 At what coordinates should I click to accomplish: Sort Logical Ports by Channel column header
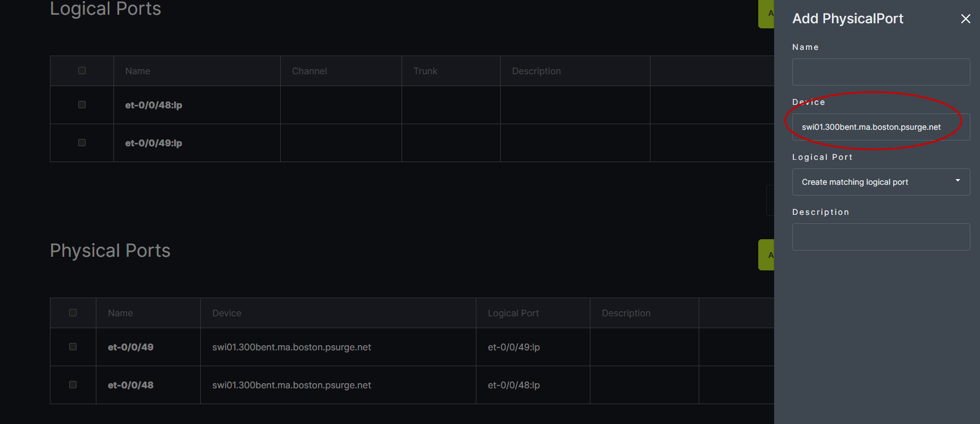coord(309,71)
